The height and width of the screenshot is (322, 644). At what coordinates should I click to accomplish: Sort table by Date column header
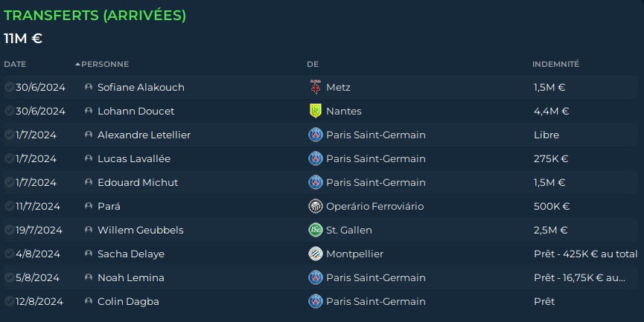click(x=15, y=64)
